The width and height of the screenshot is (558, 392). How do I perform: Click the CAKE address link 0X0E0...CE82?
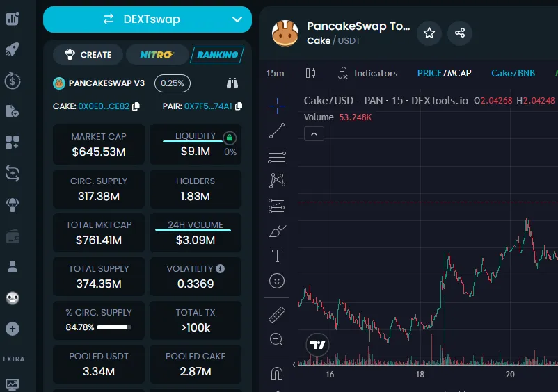coord(104,106)
